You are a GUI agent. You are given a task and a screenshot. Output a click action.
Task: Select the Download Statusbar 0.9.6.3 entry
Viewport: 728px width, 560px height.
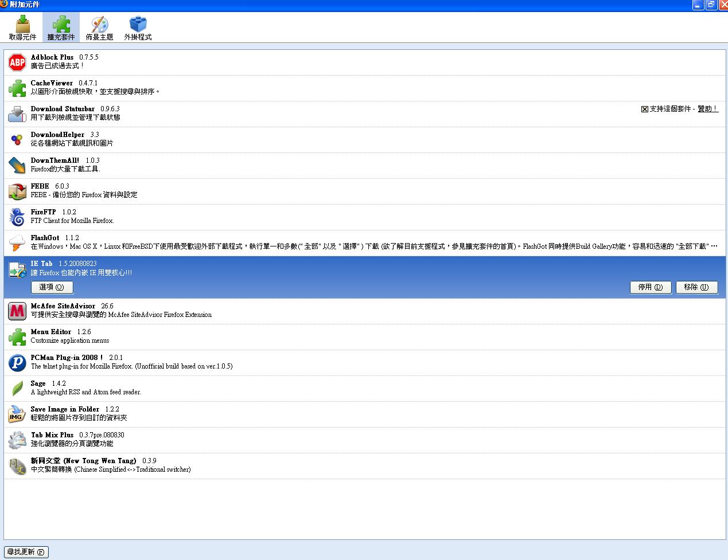pos(365,114)
